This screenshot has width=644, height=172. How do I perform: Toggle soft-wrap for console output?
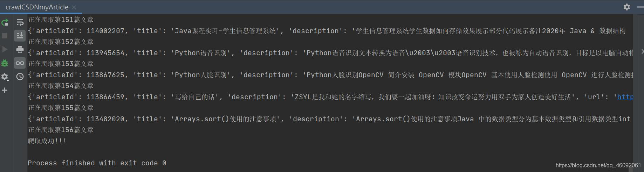pos(20,22)
